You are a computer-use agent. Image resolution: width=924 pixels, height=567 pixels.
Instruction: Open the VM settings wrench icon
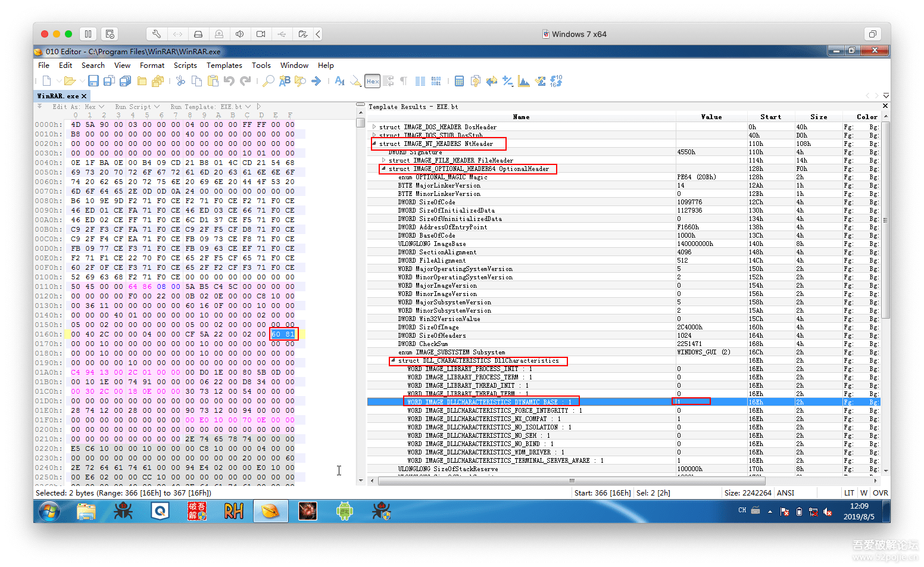tap(156, 34)
